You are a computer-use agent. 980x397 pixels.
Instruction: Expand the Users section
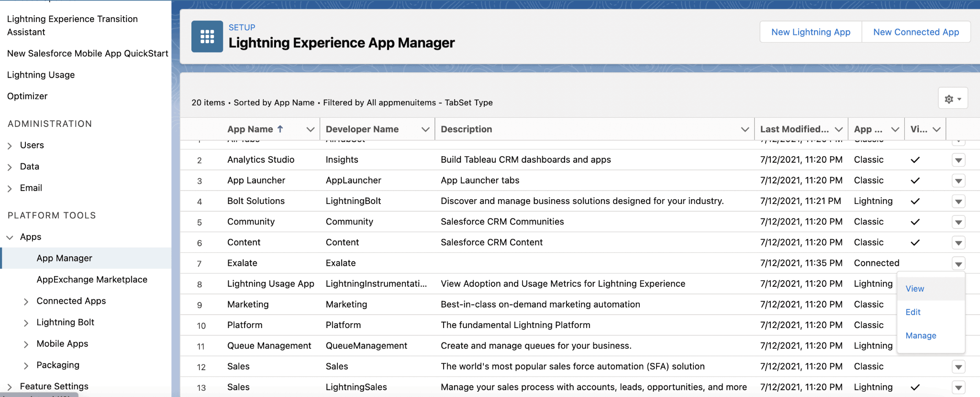pos(10,146)
